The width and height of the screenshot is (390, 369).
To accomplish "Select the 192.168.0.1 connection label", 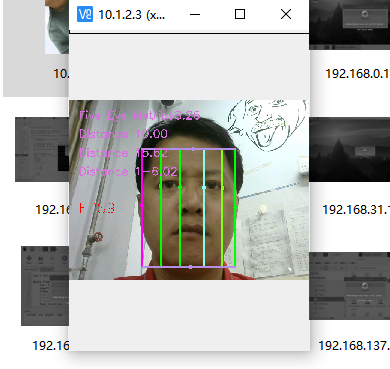I will pyautogui.click(x=357, y=74).
